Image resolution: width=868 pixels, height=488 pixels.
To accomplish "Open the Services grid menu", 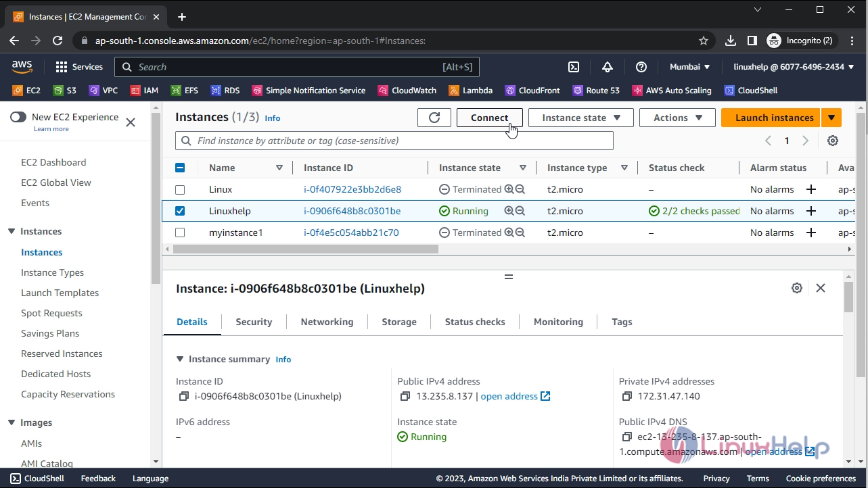I will (x=79, y=67).
